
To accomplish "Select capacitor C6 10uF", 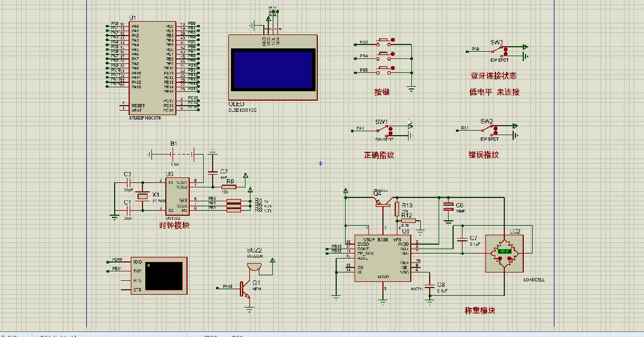I will [449, 207].
